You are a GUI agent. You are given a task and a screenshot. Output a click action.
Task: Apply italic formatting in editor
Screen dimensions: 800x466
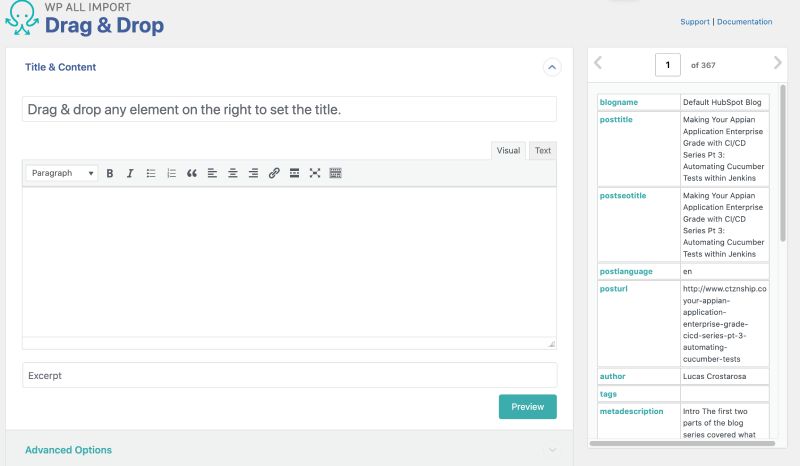[x=130, y=173]
